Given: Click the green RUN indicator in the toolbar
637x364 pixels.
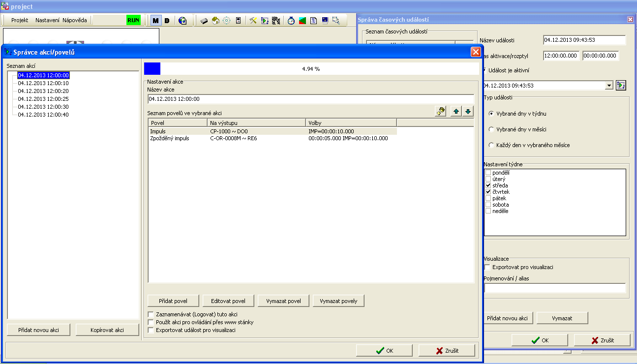Looking at the screenshot, I should pyautogui.click(x=133, y=20).
